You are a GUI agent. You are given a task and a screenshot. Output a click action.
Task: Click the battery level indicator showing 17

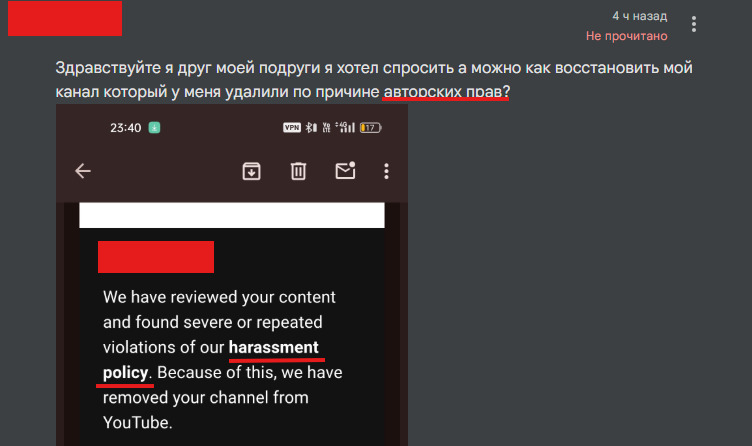[x=370, y=128]
